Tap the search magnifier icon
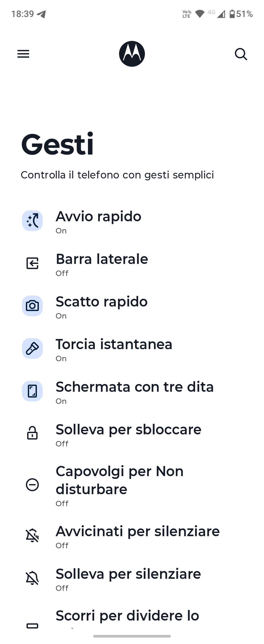This screenshot has height=644, width=264. 241,54
